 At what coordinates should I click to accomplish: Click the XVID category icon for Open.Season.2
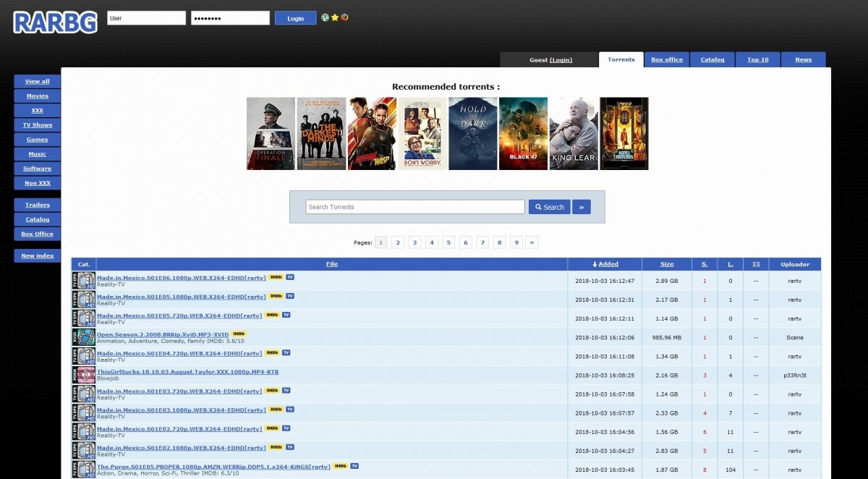point(83,337)
